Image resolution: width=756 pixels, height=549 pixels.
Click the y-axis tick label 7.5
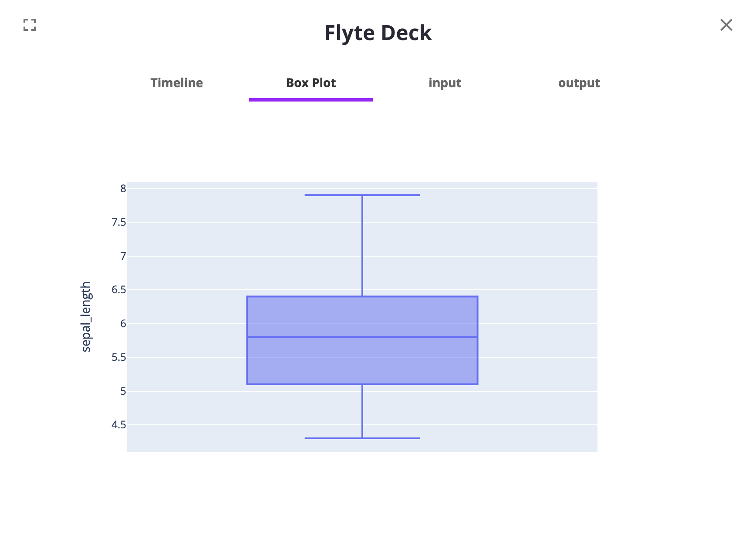tap(118, 222)
